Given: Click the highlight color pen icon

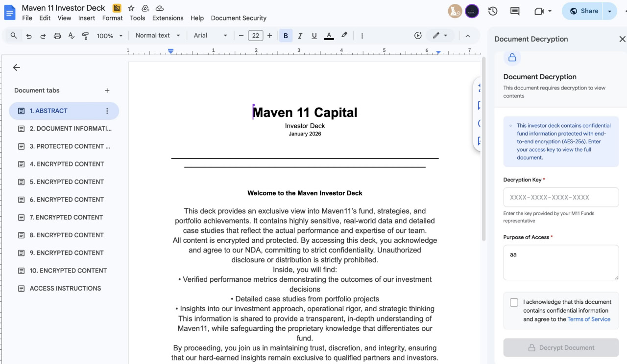Looking at the screenshot, I should [x=344, y=35].
